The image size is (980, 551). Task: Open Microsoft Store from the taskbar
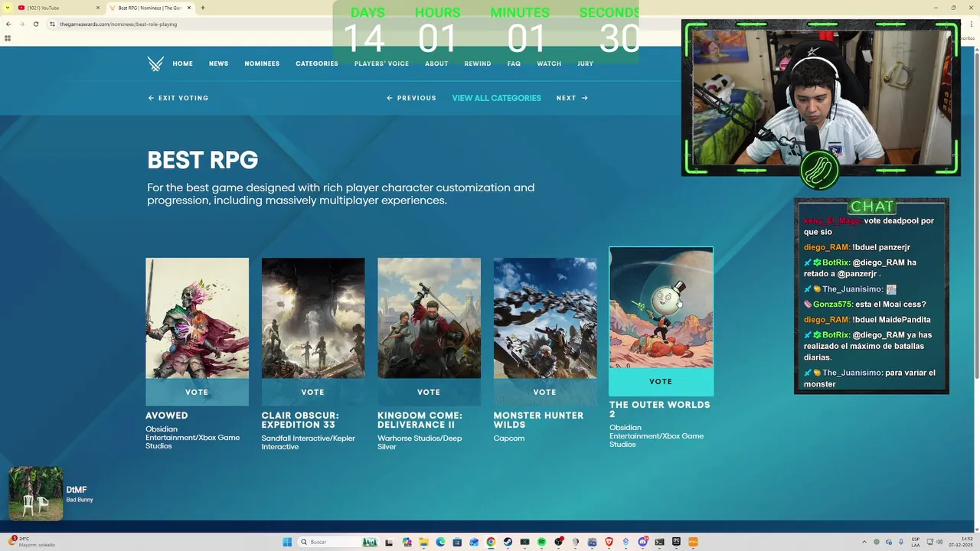point(457,542)
